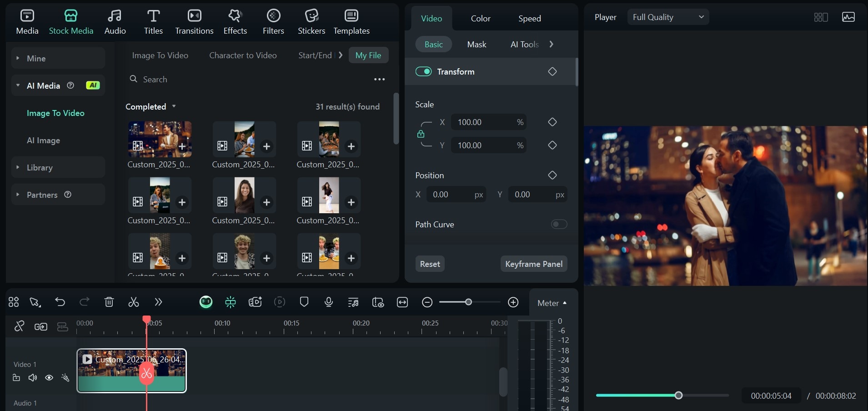Open AI Media help icon
The height and width of the screenshot is (411, 868).
[70, 85]
